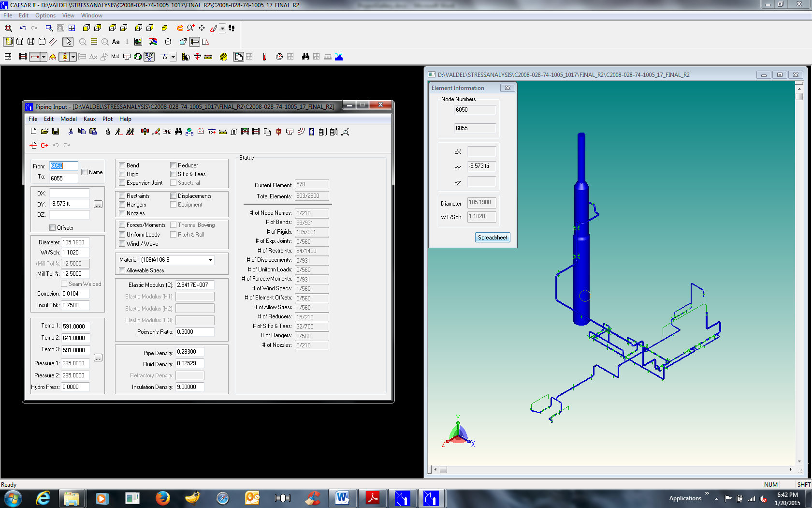This screenshot has height=508, width=812.
Task: Toggle the Aa node text display icon
Action: [116, 42]
